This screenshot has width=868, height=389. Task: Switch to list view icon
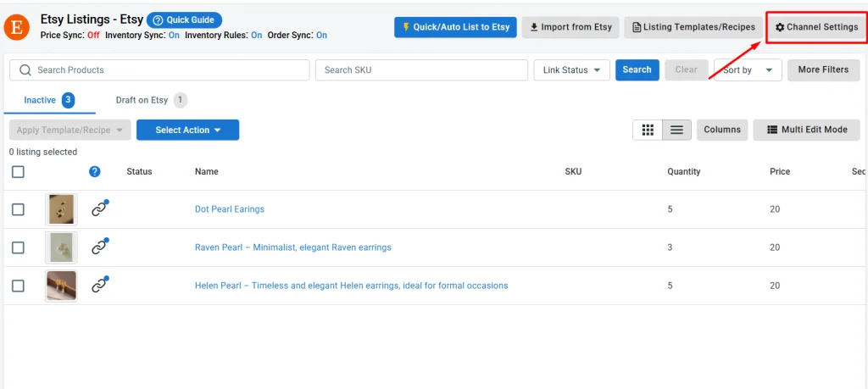click(x=676, y=130)
